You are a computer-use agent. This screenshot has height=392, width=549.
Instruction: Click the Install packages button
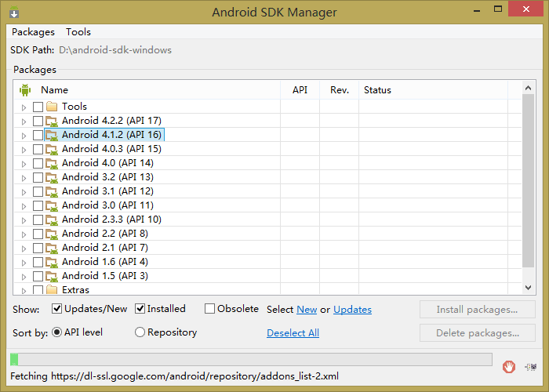pyautogui.click(x=477, y=310)
